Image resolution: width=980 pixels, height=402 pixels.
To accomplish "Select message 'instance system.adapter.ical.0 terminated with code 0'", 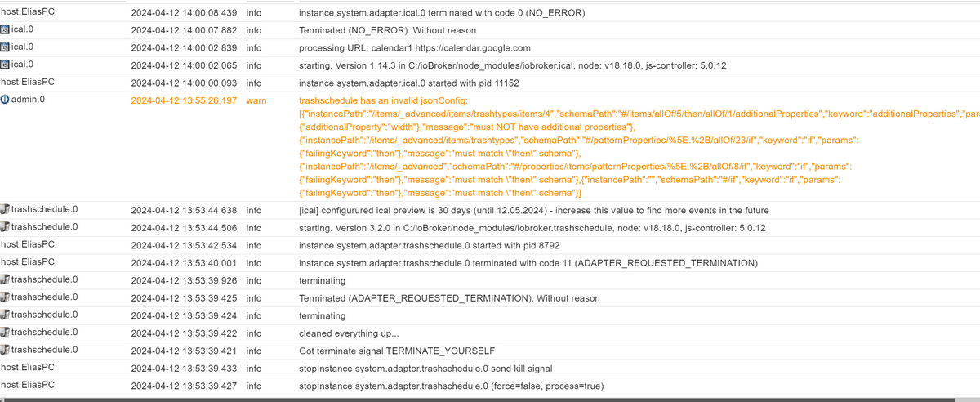I will (442, 13).
